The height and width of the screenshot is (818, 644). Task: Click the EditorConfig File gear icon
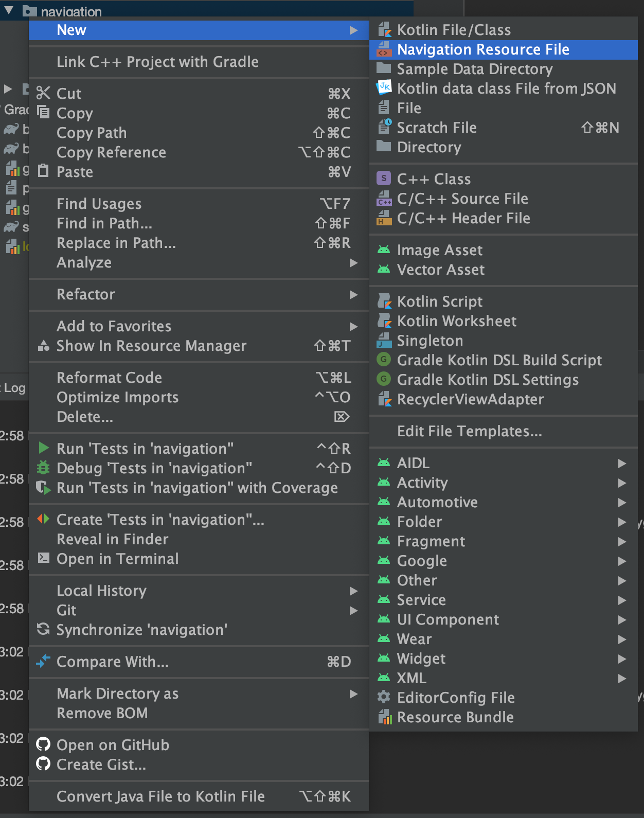[x=384, y=697]
